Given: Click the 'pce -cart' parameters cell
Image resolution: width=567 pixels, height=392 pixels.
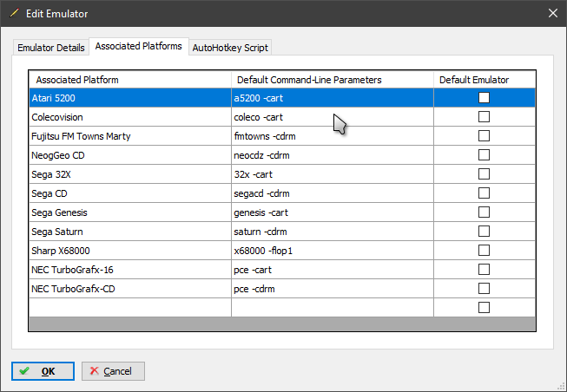Looking at the screenshot, I should click(333, 270).
